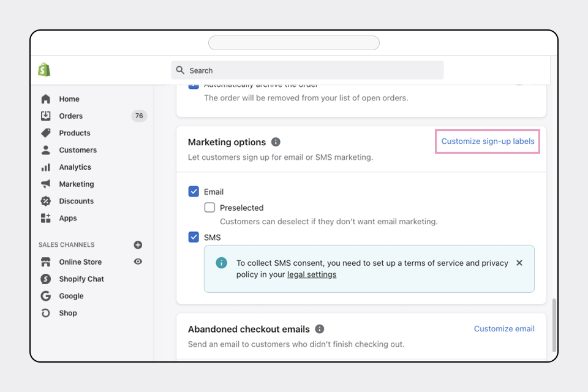Open Home in the sidebar
This screenshot has height=392, width=588.
click(69, 99)
